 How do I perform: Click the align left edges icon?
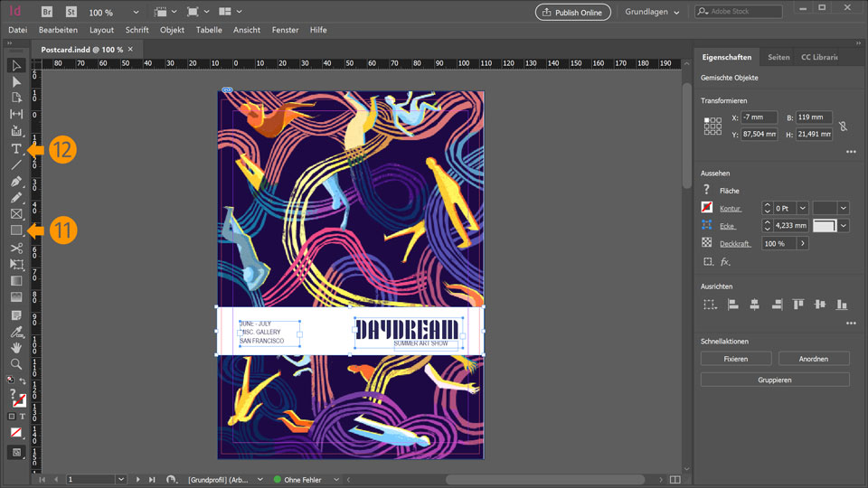tap(732, 305)
